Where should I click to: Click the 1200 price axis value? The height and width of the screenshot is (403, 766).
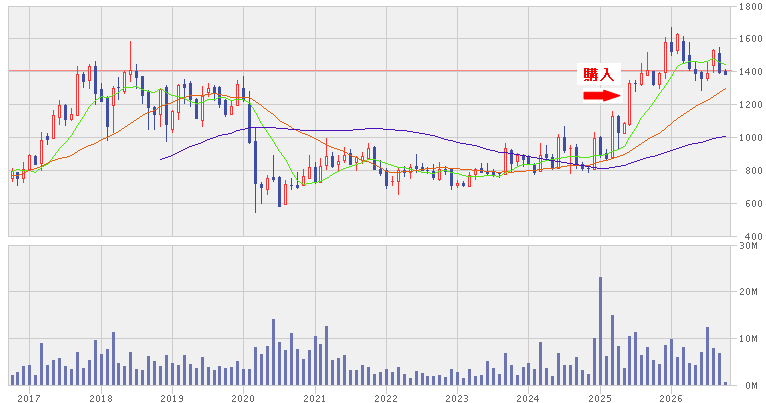click(751, 105)
